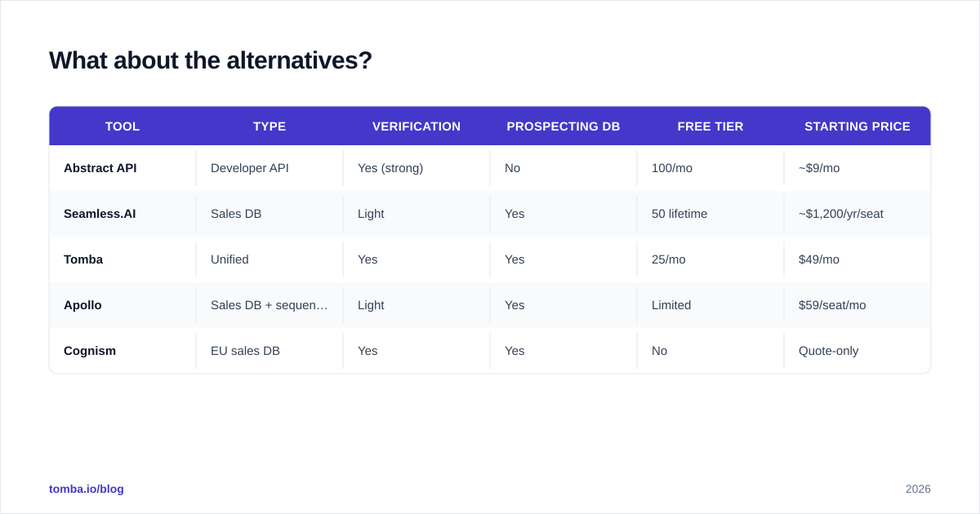Click the '$59/seat/mo' price cell
The image size is (980, 514).
[857, 305]
